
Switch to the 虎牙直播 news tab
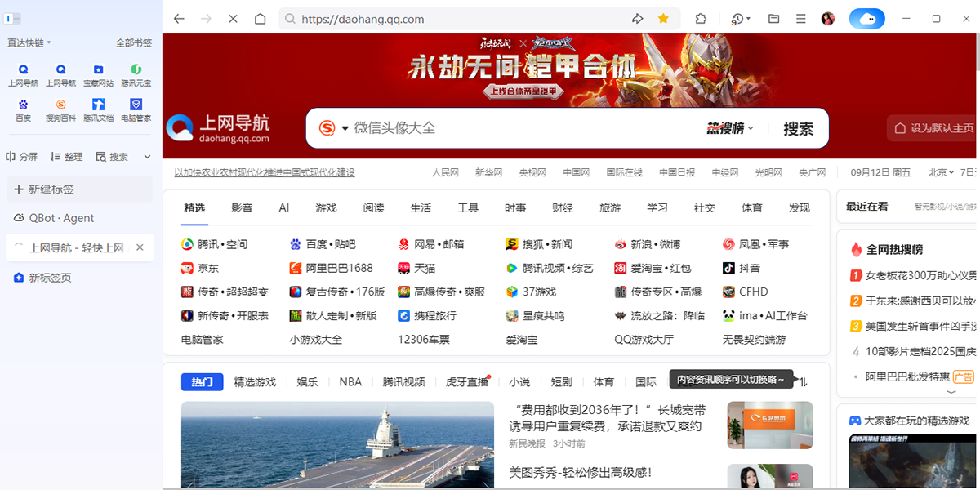click(466, 381)
